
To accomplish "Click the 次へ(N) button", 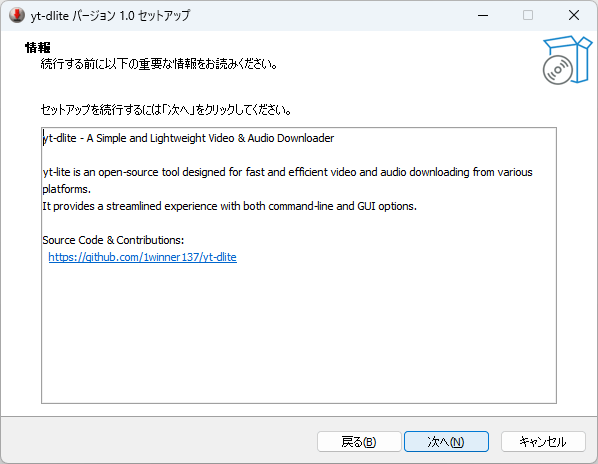I will pyautogui.click(x=446, y=442).
